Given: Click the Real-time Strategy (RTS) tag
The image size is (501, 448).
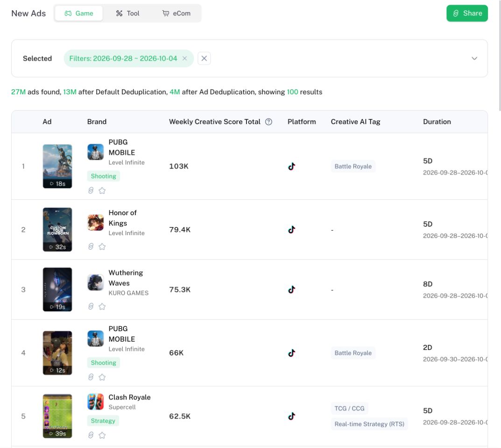Looking at the screenshot, I should click(x=369, y=424).
